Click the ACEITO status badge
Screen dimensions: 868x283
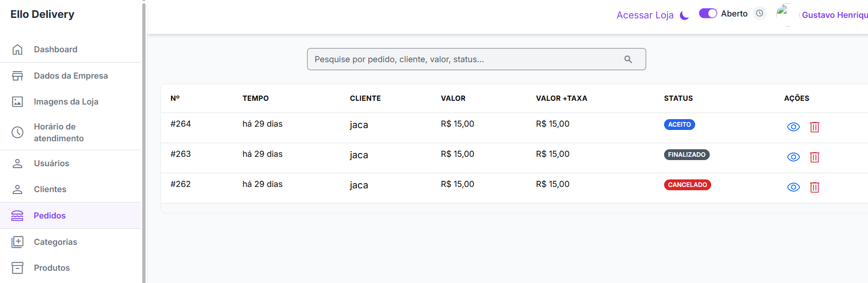(679, 125)
